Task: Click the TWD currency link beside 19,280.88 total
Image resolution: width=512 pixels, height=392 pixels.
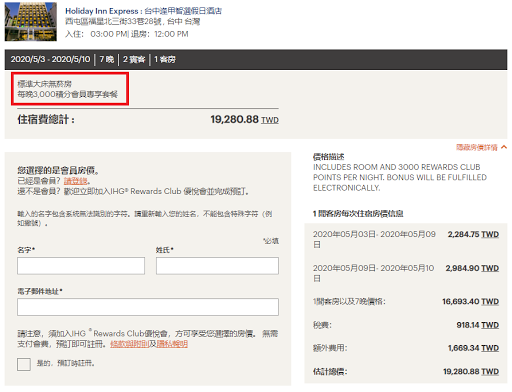Action: [x=270, y=120]
